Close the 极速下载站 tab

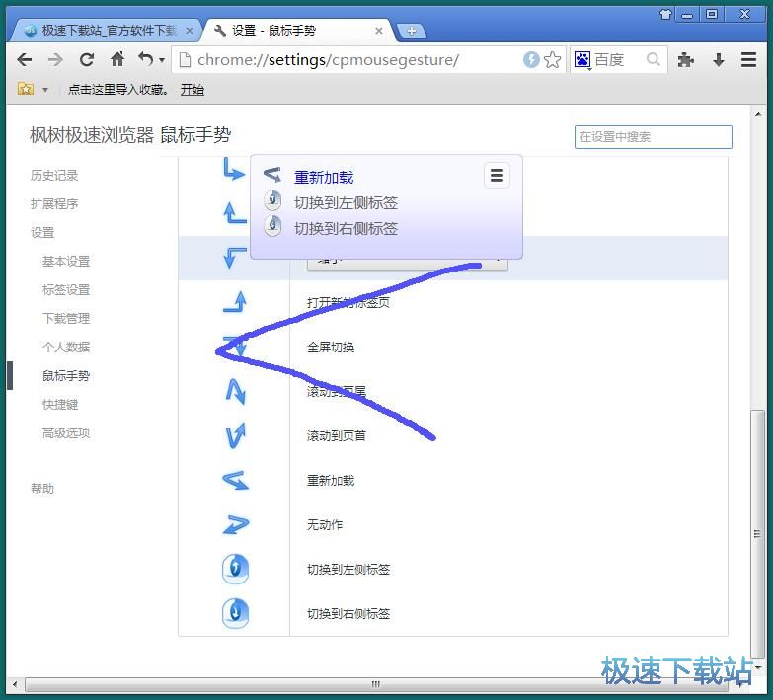[190, 31]
